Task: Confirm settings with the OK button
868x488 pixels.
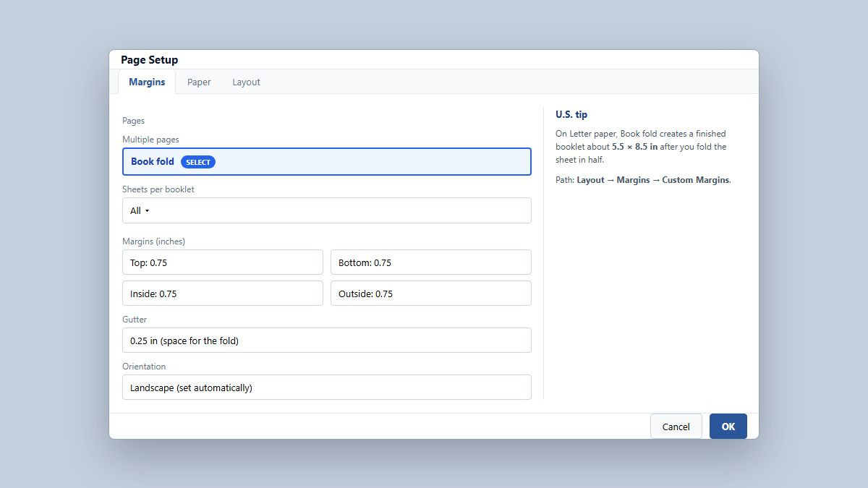Action: click(728, 427)
